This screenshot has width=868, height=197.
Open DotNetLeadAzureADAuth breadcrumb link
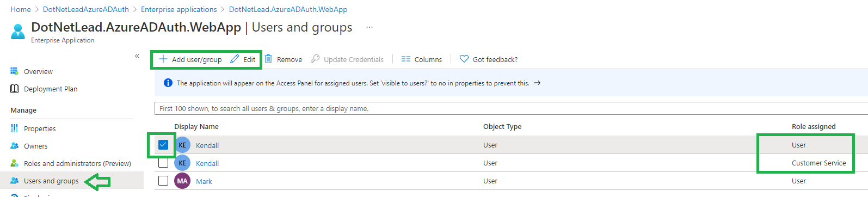pyautogui.click(x=86, y=9)
